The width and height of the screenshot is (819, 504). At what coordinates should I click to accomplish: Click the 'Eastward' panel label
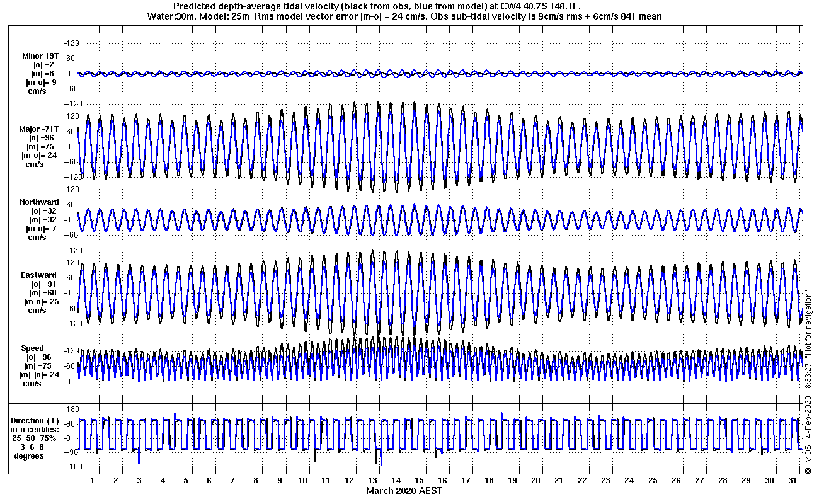(39, 275)
